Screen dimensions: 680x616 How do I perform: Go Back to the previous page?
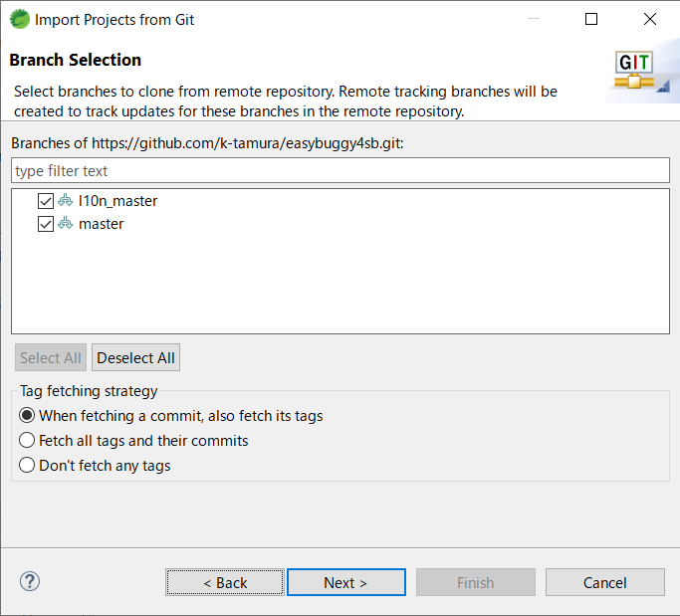coord(225,582)
